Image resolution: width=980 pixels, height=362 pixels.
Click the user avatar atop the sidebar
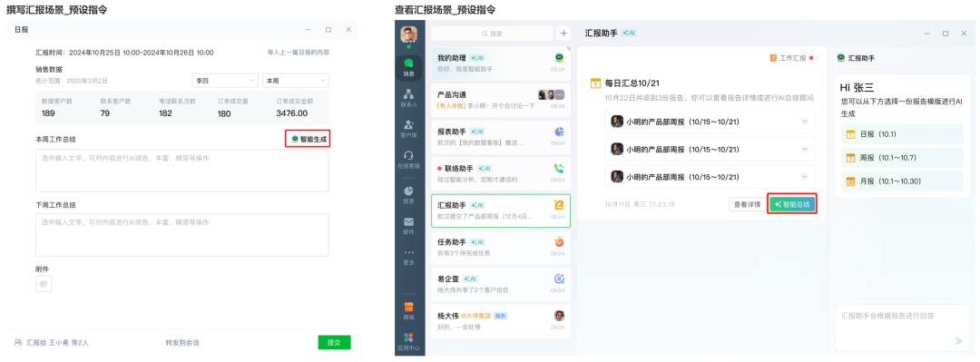tap(408, 35)
